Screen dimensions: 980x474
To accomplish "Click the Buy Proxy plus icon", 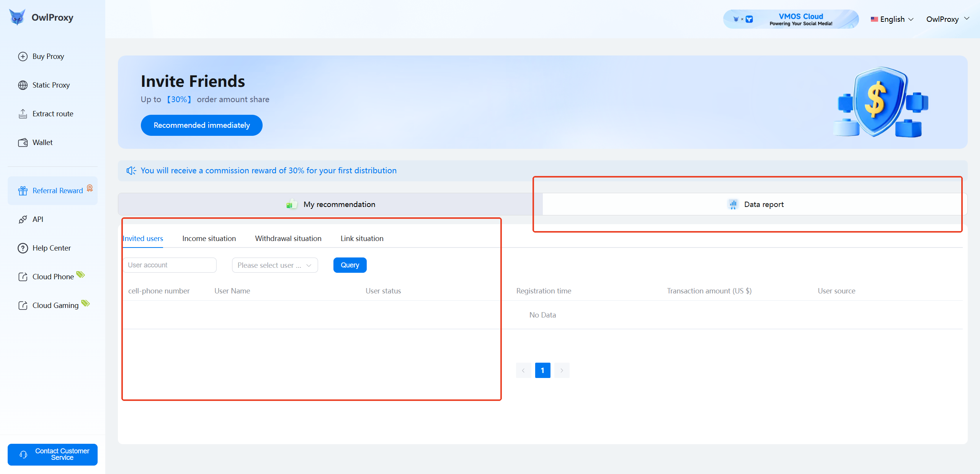I will pyautogui.click(x=23, y=57).
